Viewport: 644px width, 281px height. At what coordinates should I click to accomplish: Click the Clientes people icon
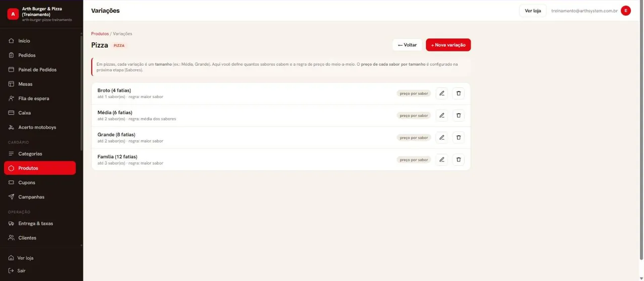click(x=11, y=238)
